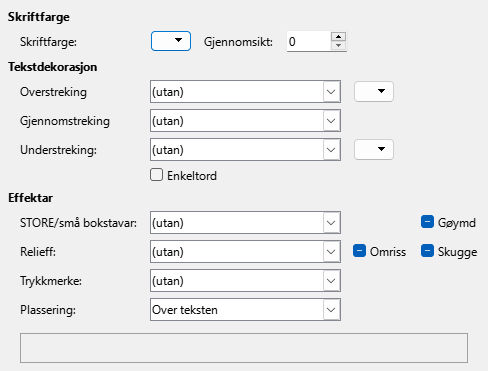This screenshot has height=371, width=488.
Task: Open the Overstreking color picker
Action: click(374, 91)
